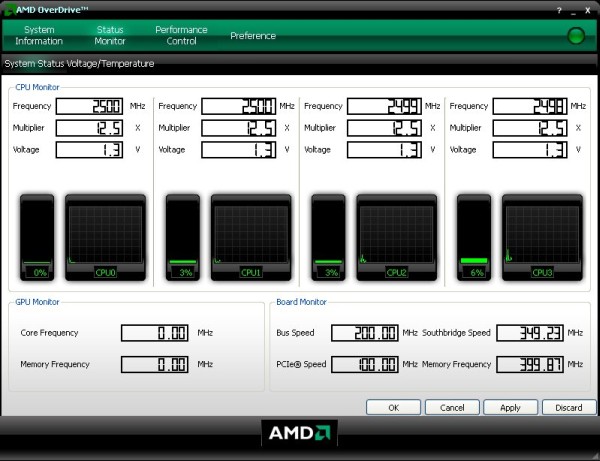This screenshot has width=600, height=461.
Task: Click the CPU0 multiplier value field
Action: (x=89, y=128)
